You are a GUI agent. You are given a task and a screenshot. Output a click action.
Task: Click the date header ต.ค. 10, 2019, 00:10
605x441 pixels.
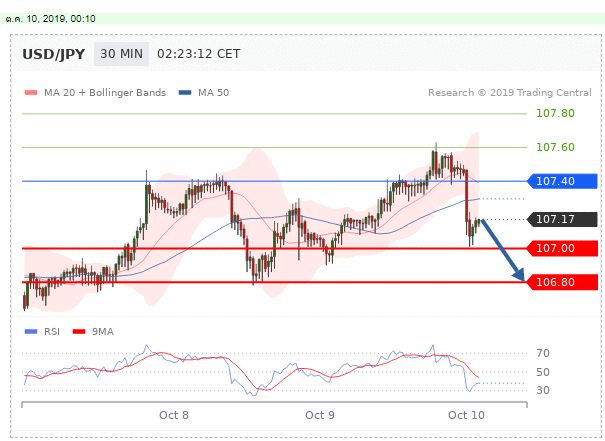51,19
